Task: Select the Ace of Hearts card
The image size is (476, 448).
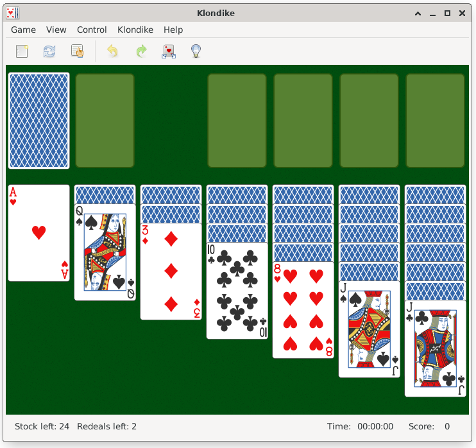Action: (x=38, y=233)
